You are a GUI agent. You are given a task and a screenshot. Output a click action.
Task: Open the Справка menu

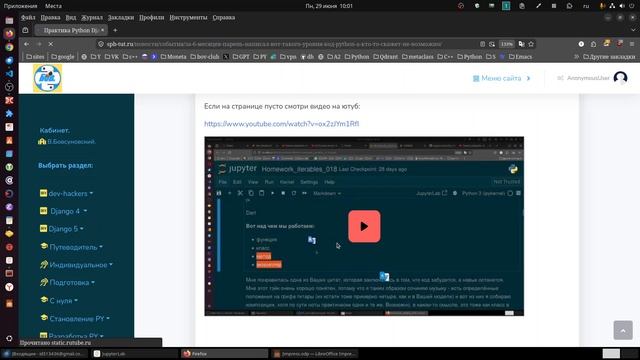[224, 18]
